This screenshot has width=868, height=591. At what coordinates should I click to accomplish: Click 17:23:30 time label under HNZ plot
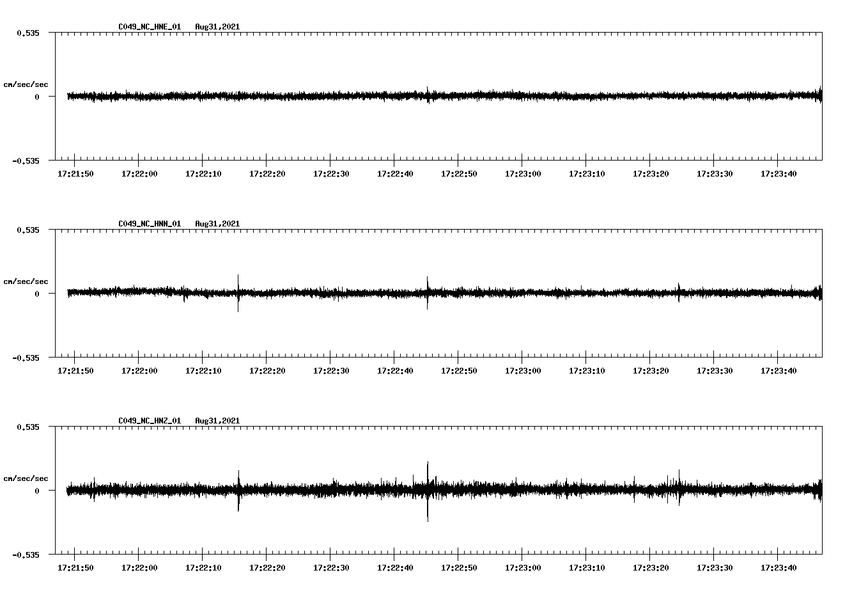715,567
